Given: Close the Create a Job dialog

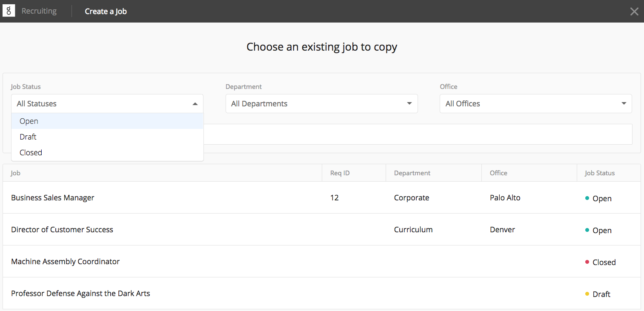Looking at the screenshot, I should point(634,11).
